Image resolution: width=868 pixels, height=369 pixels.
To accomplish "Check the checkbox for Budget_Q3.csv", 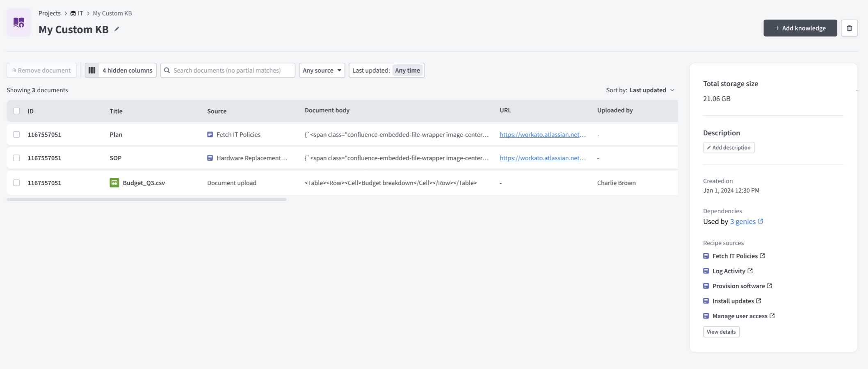I will (16, 183).
